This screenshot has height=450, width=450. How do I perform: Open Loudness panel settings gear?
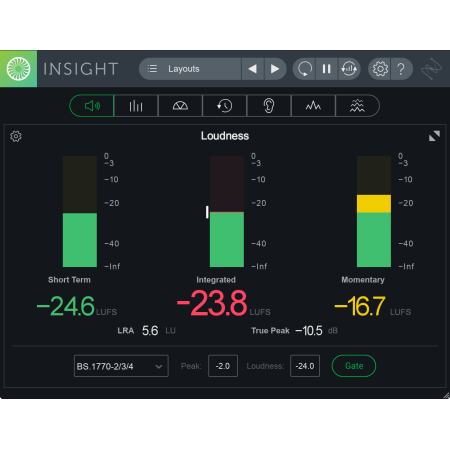(16, 136)
